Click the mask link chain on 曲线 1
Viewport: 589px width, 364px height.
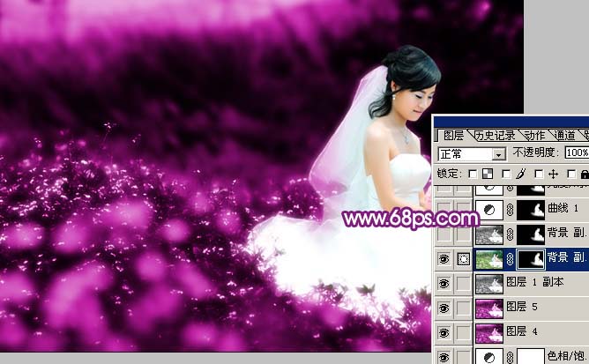pyautogui.click(x=509, y=210)
